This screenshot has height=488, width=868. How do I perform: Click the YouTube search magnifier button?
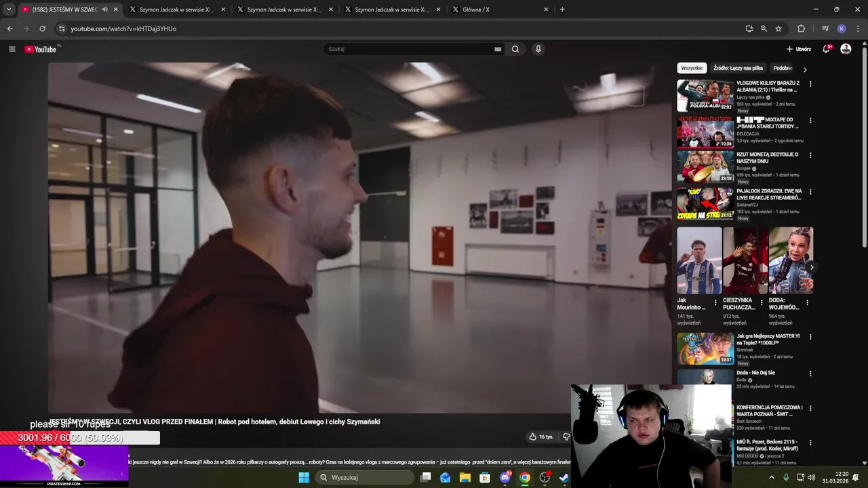[515, 49]
